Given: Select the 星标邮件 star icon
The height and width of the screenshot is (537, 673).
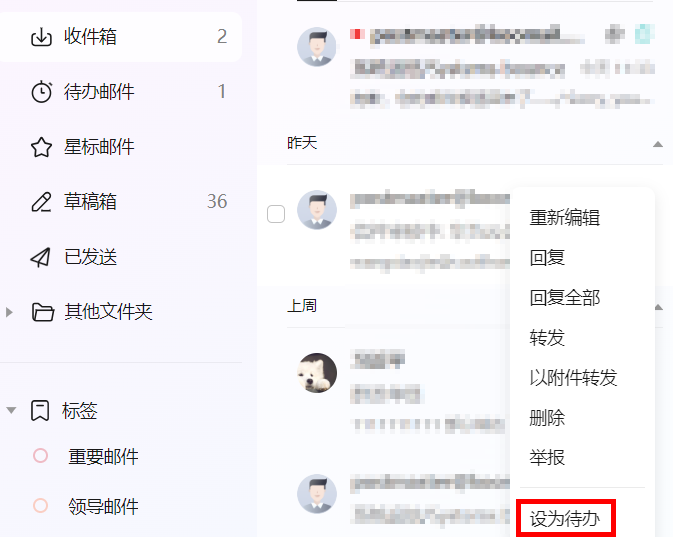Looking at the screenshot, I should 41,147.
